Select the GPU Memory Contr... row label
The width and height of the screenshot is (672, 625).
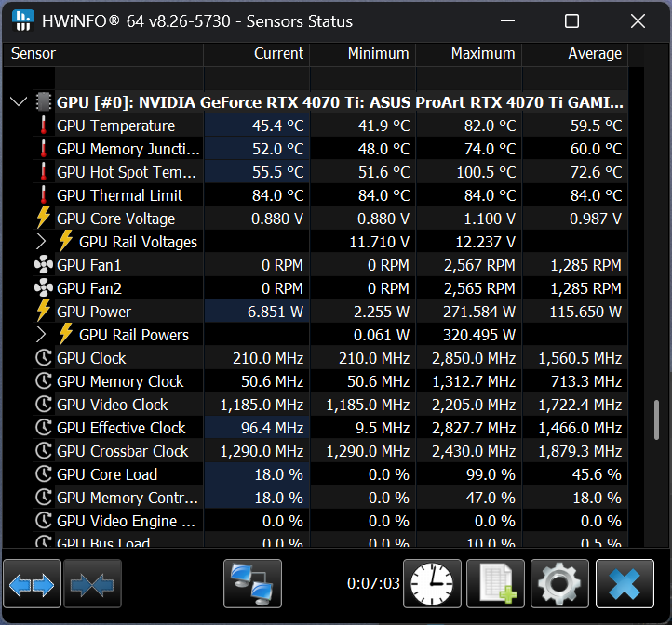(128, 498)
